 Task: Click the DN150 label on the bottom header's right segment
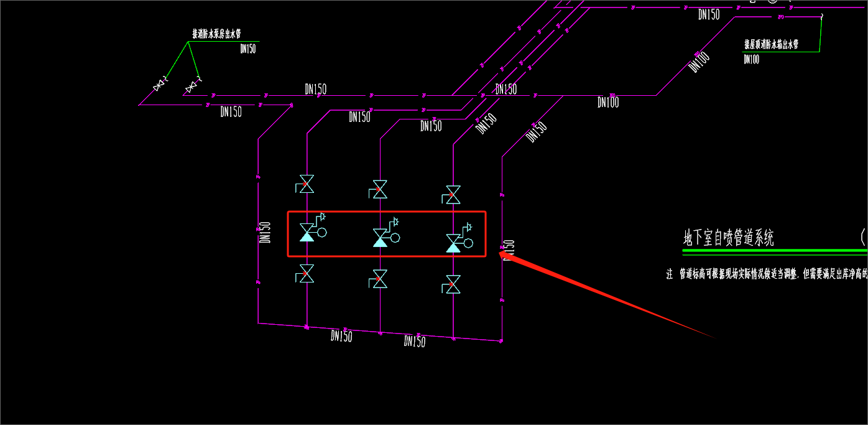[x=415, y=342]
